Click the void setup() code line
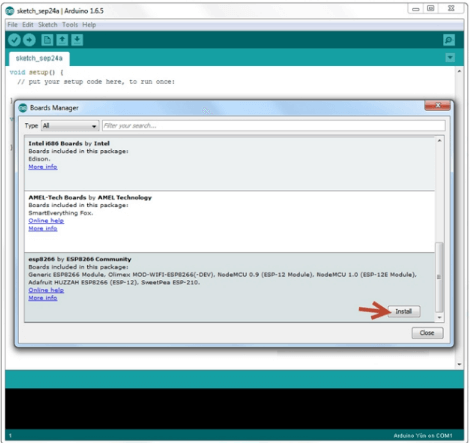 point(36,72)
